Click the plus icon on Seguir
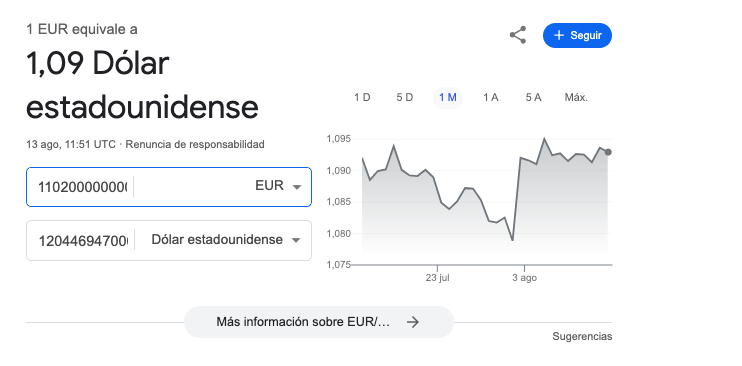The width and height of the screenshot is (742, 366). coord(559,36)
